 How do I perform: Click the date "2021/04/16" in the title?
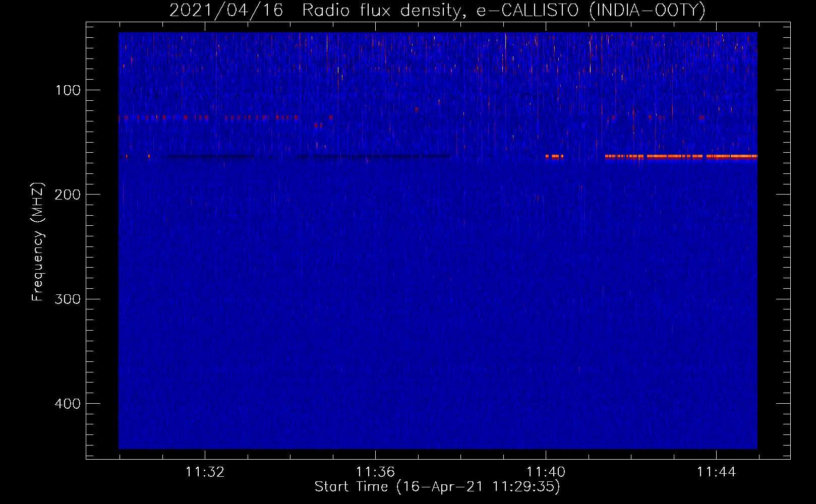pyautogui.click(x=226, y=10)
